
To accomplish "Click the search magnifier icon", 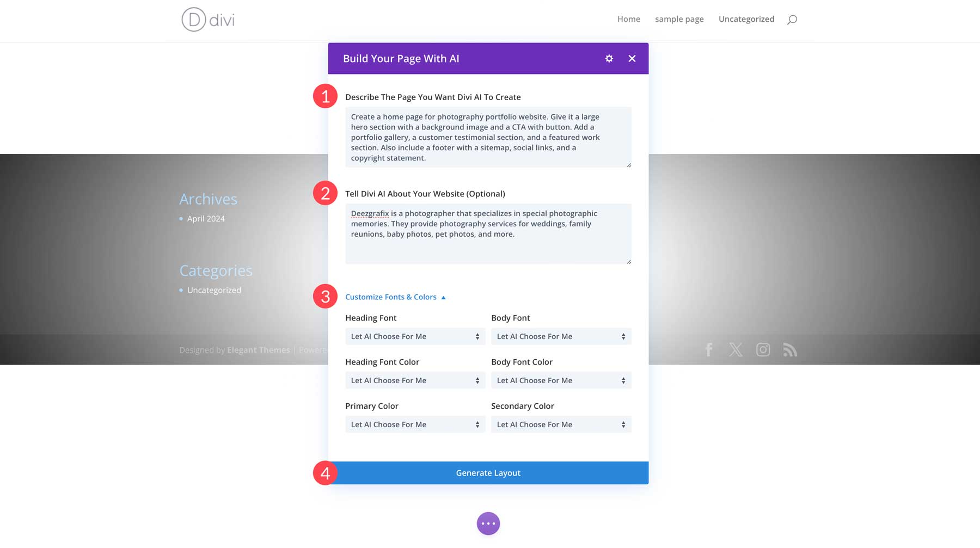I will tap(792, 19).
